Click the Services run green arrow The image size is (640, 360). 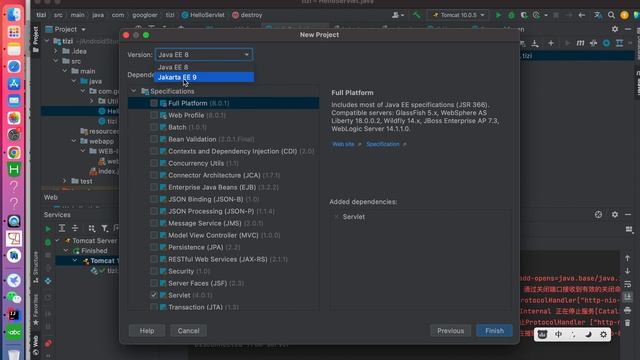48,229
